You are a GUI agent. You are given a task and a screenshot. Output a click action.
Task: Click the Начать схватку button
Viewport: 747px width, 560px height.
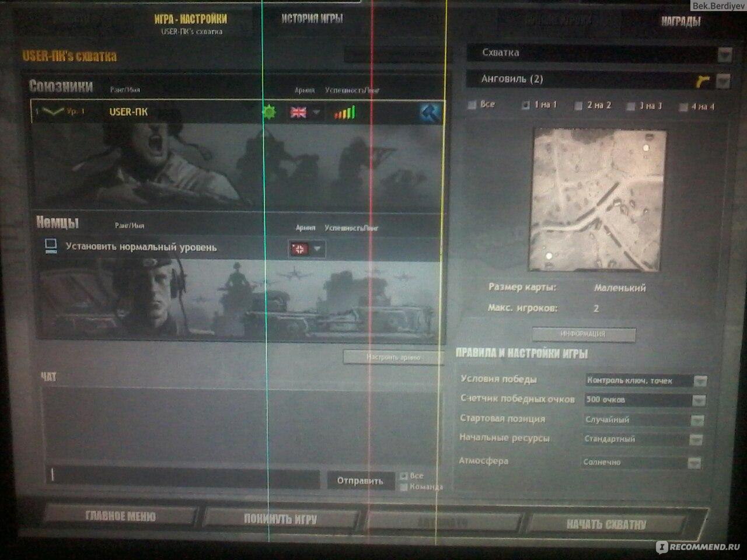click(607, 524)
